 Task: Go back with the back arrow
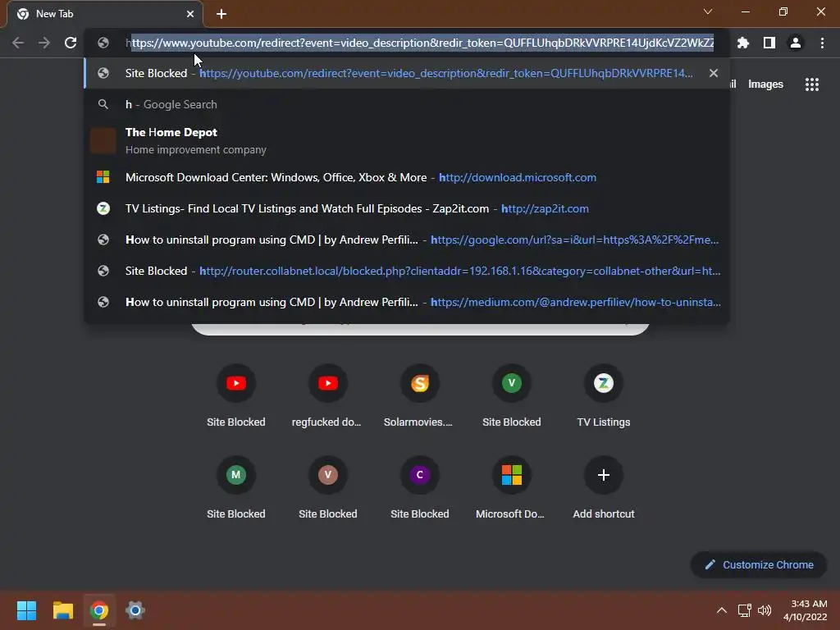point(18,43)
